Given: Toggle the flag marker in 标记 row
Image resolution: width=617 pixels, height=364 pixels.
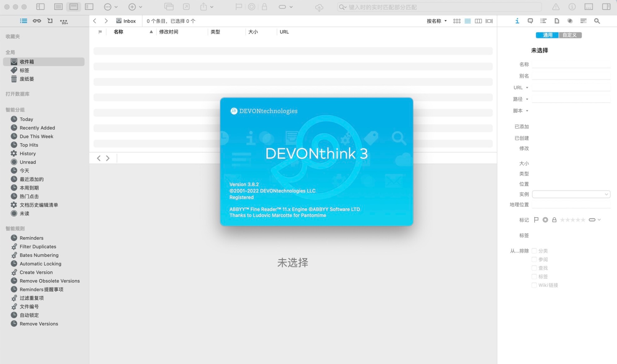Looking at the screenshot, I should 536,219.
